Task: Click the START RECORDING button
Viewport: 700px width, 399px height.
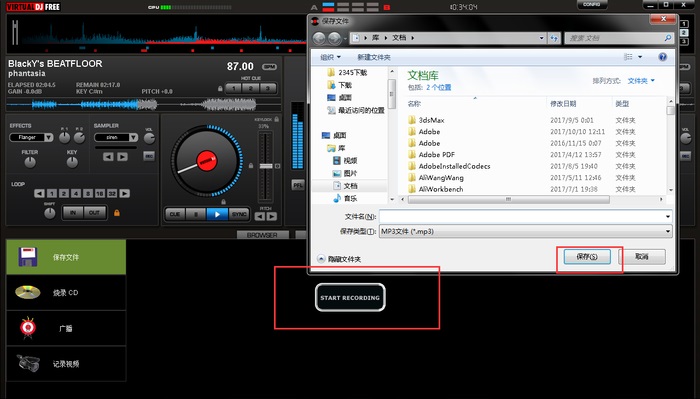Action: (350, 297)
